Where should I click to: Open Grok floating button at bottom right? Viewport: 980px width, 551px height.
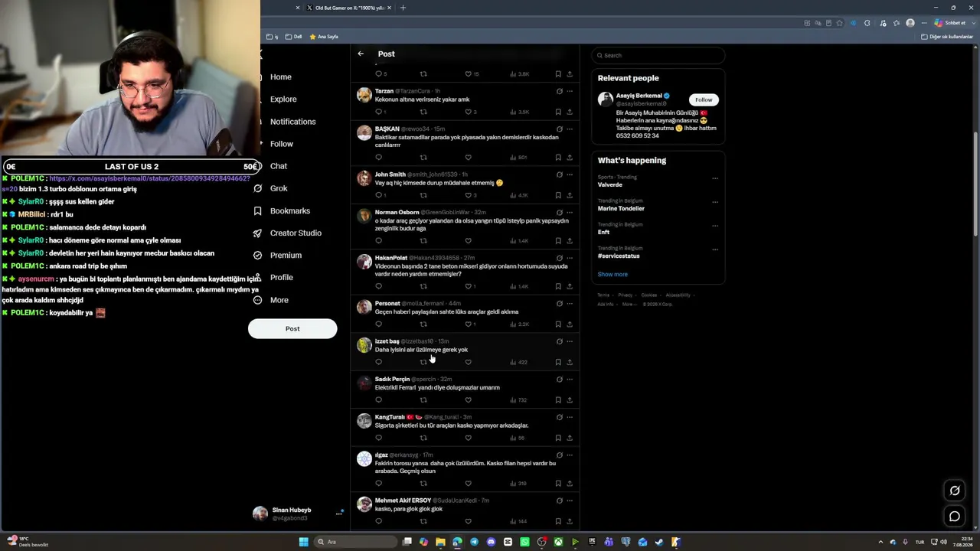pyautogui.click(x=955, y=491)
